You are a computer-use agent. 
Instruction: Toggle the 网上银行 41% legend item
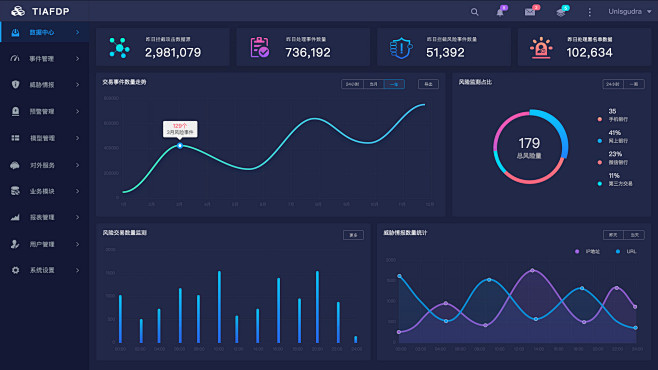tap(613, 137)
